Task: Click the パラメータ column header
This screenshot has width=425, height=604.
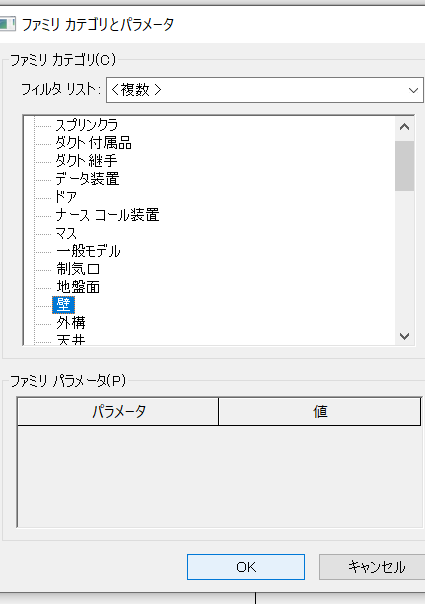Action: pyautogui.click(x=118, y=411)
